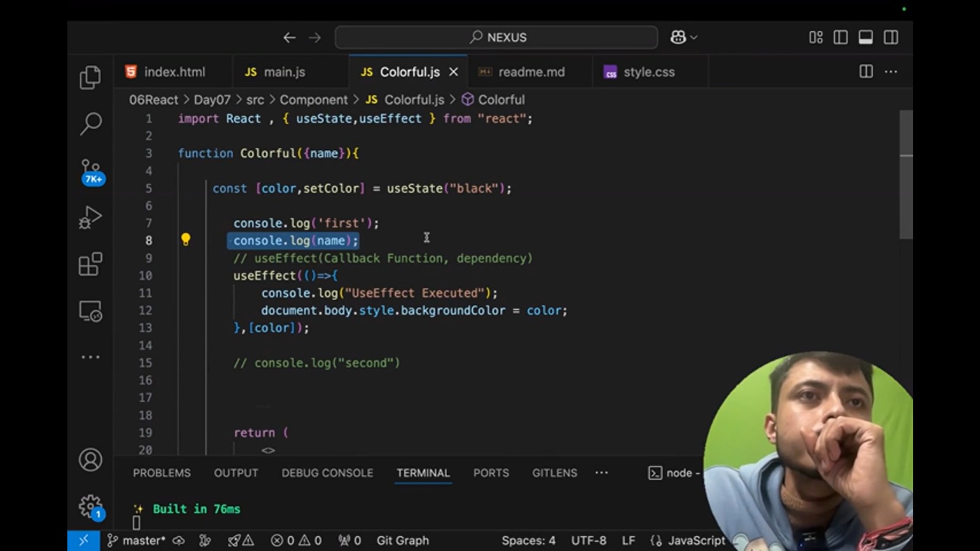This screenshot has width=980, height=551.
Task: Switch to the main.js tab
Action: click(284, 72)
